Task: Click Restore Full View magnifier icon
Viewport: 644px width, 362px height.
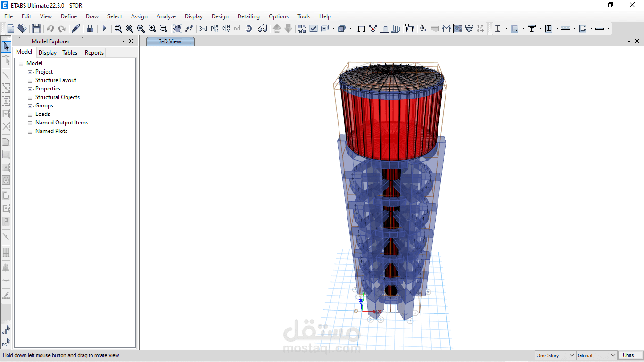Action: click(130, 28)
